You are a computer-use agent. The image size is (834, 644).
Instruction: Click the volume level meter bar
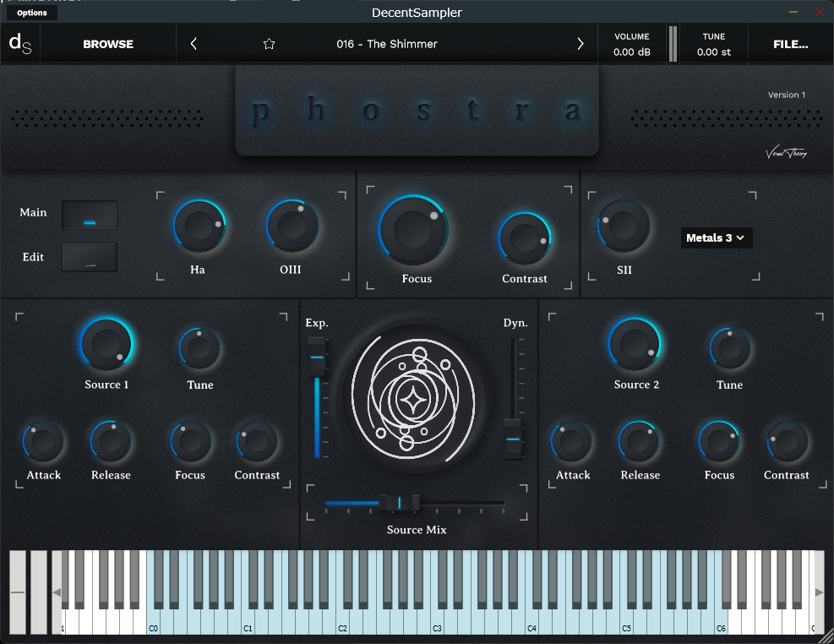pyautogui.click(x=673, y=44)
